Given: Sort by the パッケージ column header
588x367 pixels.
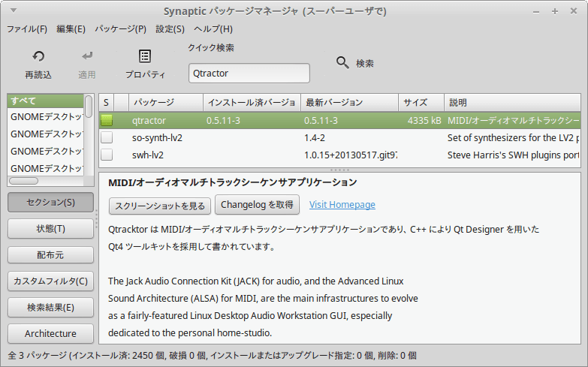Looking at the screenshot, I should [x=166, y=103].
